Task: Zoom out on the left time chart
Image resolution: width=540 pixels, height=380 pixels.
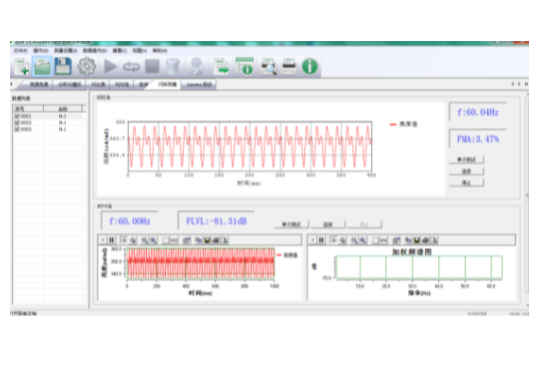Action: (145, 240)
